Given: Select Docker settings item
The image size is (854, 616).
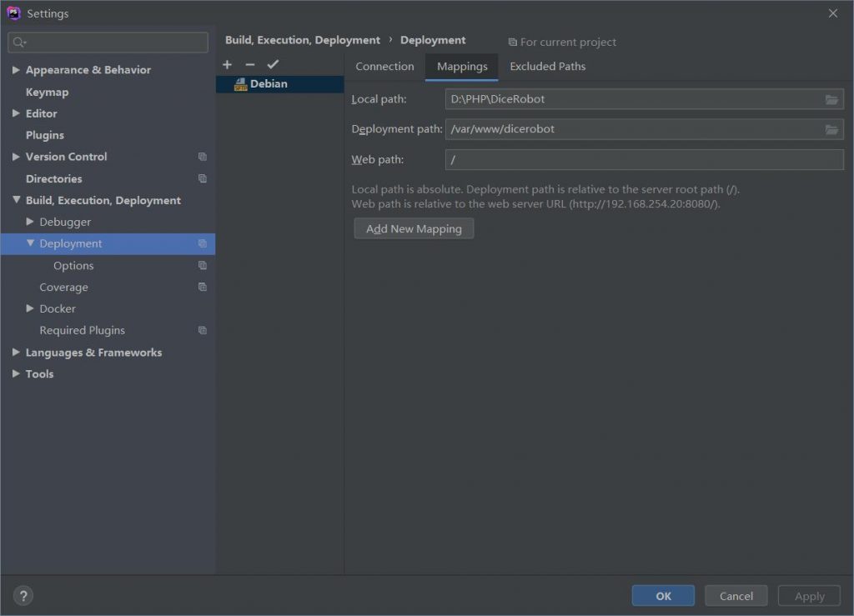Looking at the screenshot, I should coord(58,308).
